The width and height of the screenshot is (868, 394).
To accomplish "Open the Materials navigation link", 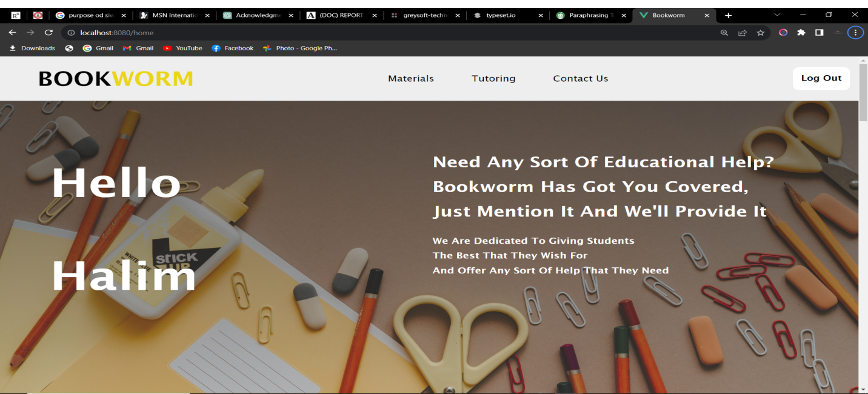I will tap(411, 79).
